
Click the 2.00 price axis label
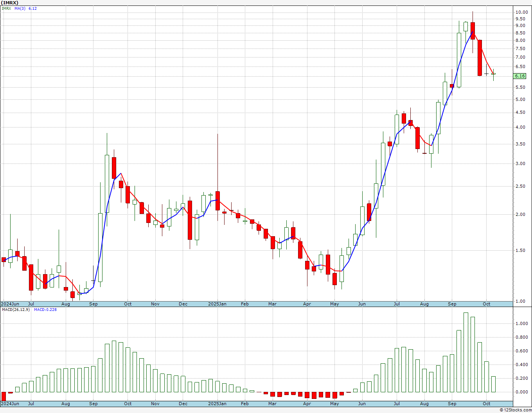click(x=521, y=214)
